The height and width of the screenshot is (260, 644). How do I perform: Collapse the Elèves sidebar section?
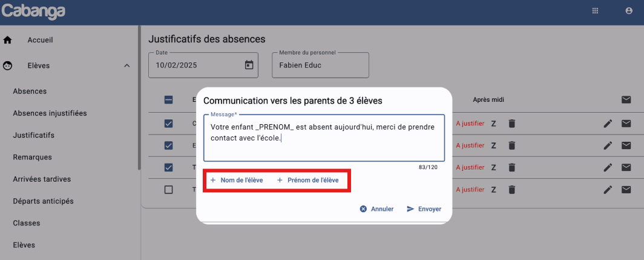click(x=126, y=65)
